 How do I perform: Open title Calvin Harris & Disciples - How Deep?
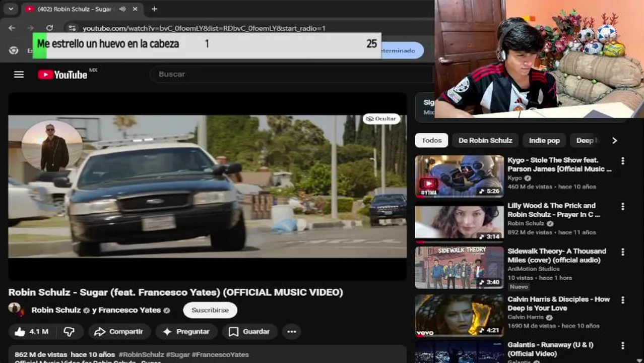(559, 304)
